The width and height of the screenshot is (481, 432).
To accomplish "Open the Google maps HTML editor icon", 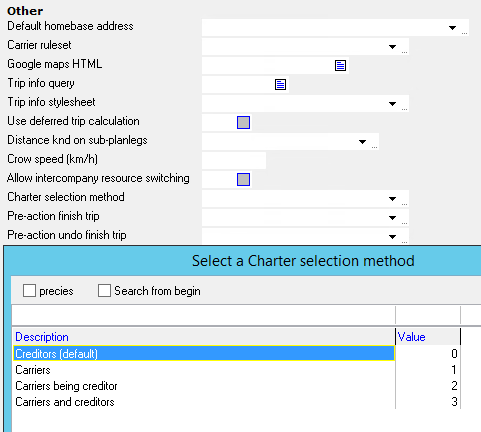I will [340, 65].
